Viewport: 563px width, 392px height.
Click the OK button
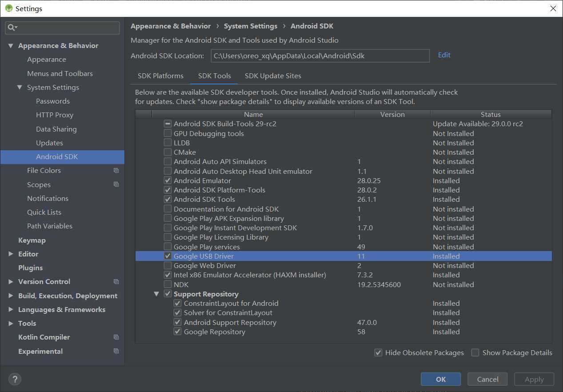point(441,379)
